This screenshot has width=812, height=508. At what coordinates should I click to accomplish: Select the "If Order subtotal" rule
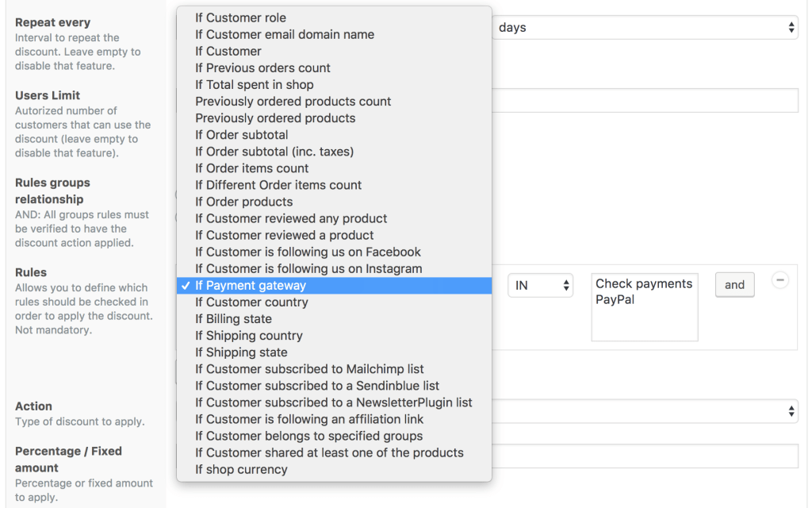click(242, 134)
